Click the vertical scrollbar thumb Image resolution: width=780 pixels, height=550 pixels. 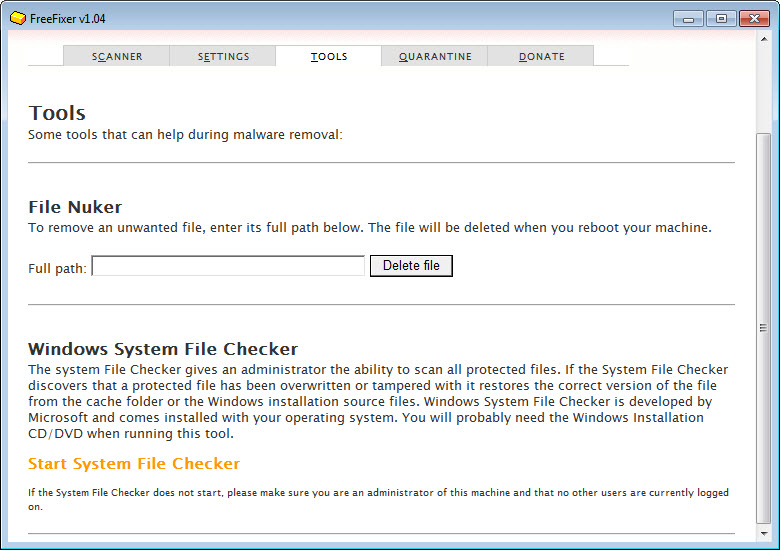(x=764, y=328)
